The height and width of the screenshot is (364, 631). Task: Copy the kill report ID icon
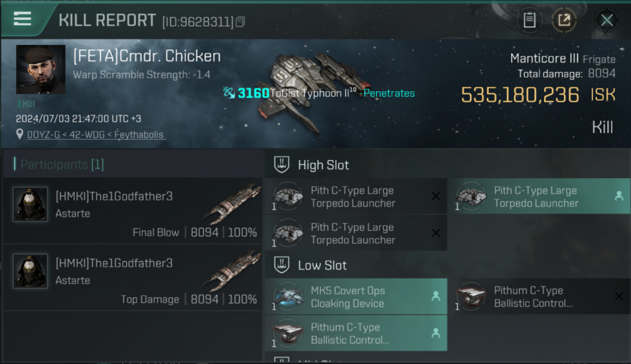tap(241, 21)
